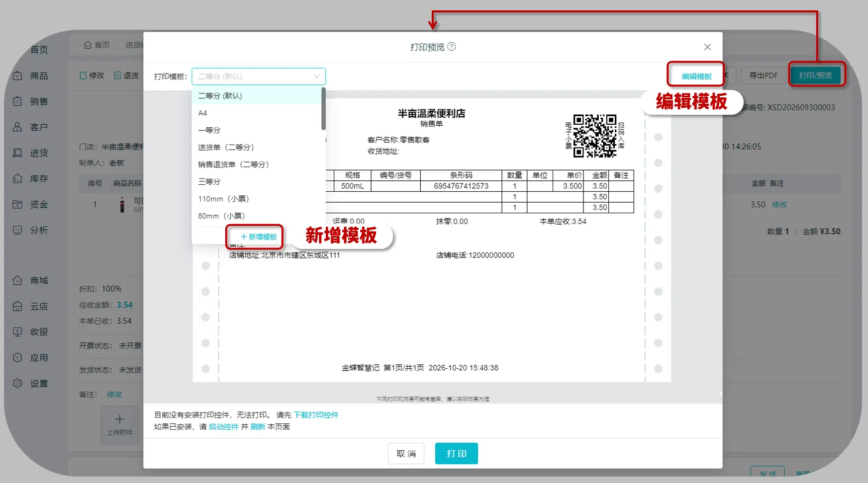The height and width of the screenshot is (483, 868).
Task: Click the 打印 button in dialog
Action: pos(457,454)
